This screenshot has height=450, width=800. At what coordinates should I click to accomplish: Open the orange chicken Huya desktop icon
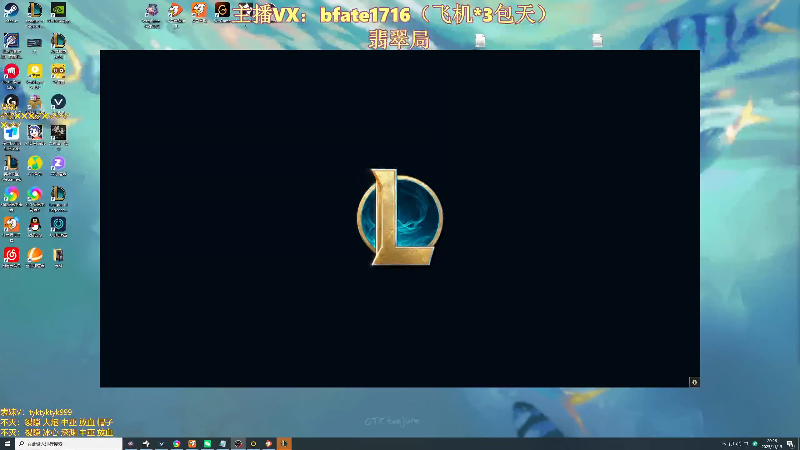11,224
